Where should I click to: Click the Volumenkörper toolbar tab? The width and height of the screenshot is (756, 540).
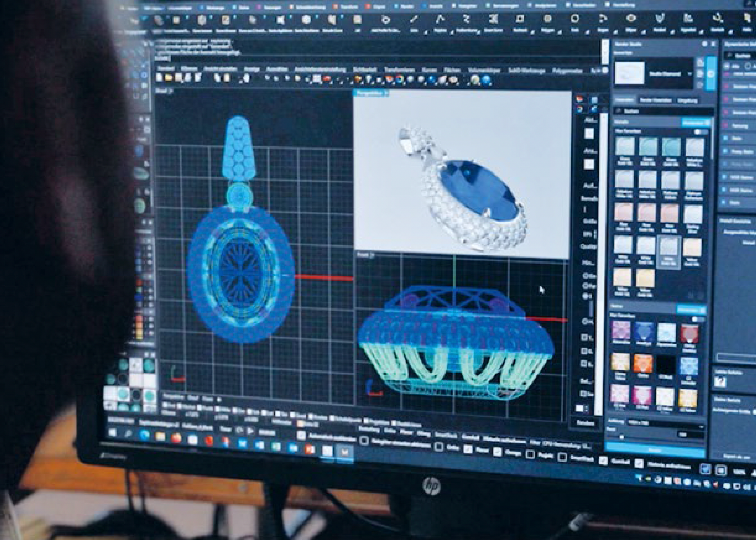point(484,71)
